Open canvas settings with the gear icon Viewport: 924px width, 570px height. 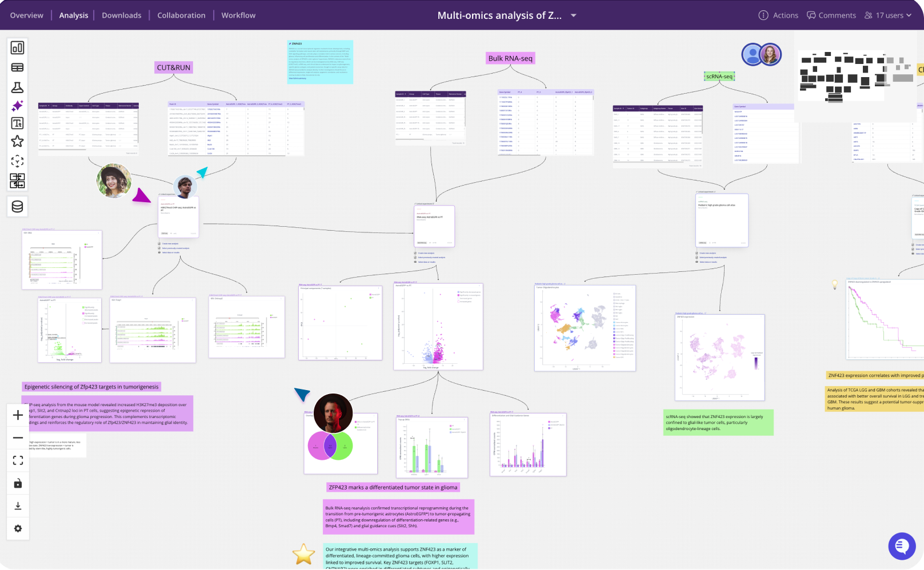point(18,528)
